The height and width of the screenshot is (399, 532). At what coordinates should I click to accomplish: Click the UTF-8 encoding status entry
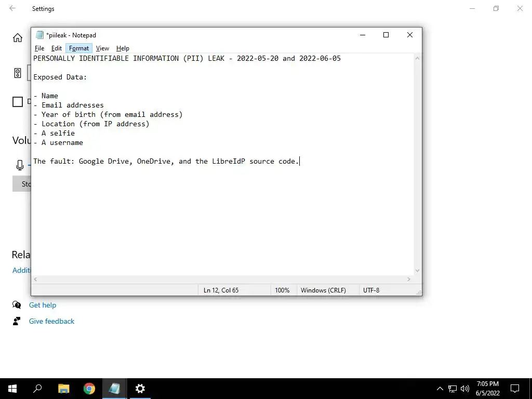click(371, 290)
